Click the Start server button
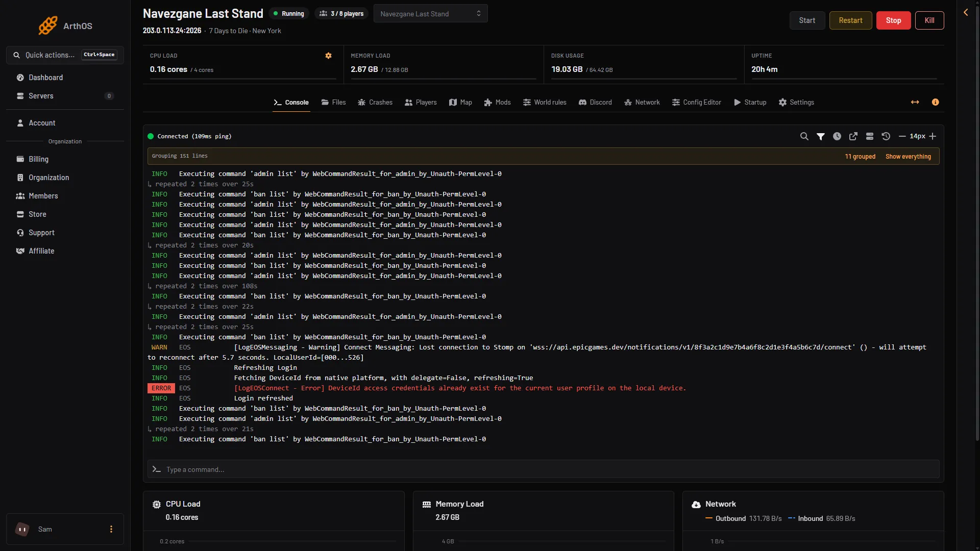 (x=807, y=20)
